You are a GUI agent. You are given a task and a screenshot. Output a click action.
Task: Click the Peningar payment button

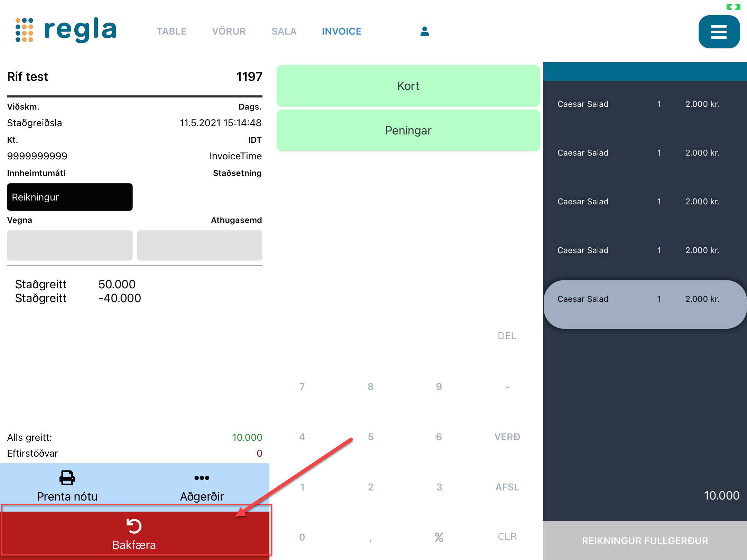point(408,130)
